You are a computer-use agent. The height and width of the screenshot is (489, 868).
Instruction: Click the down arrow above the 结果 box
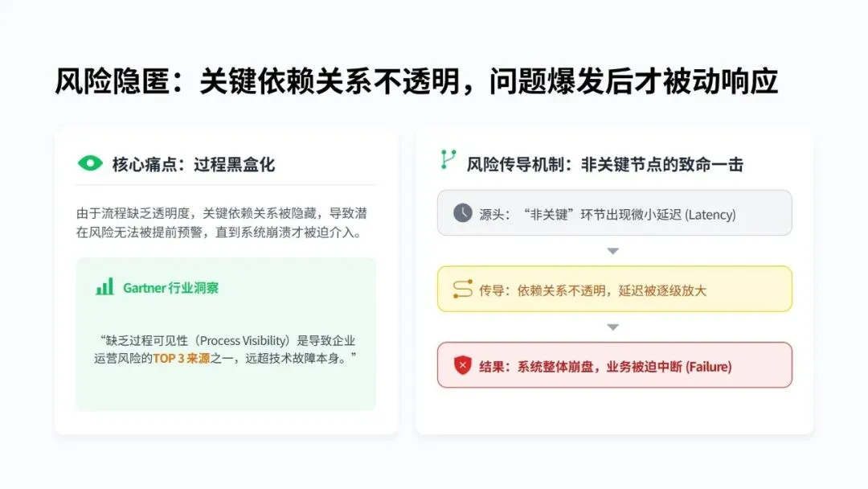(x=613, y=327)
